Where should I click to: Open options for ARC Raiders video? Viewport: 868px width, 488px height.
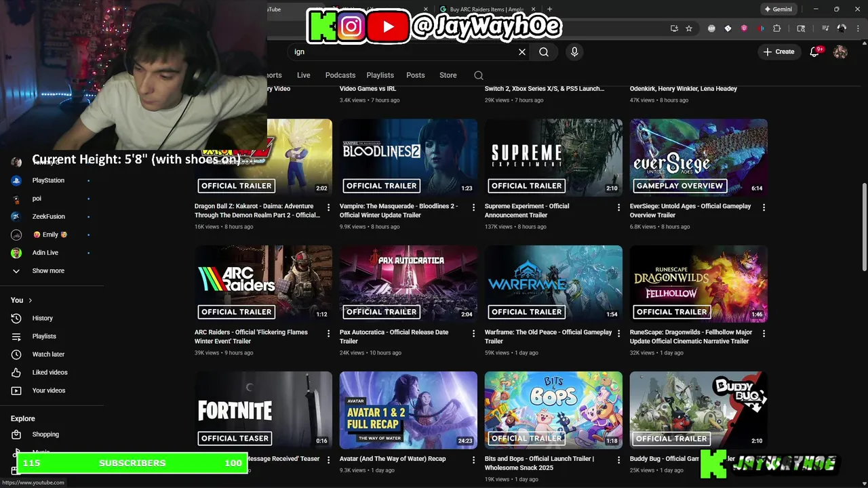pos(328,333)
